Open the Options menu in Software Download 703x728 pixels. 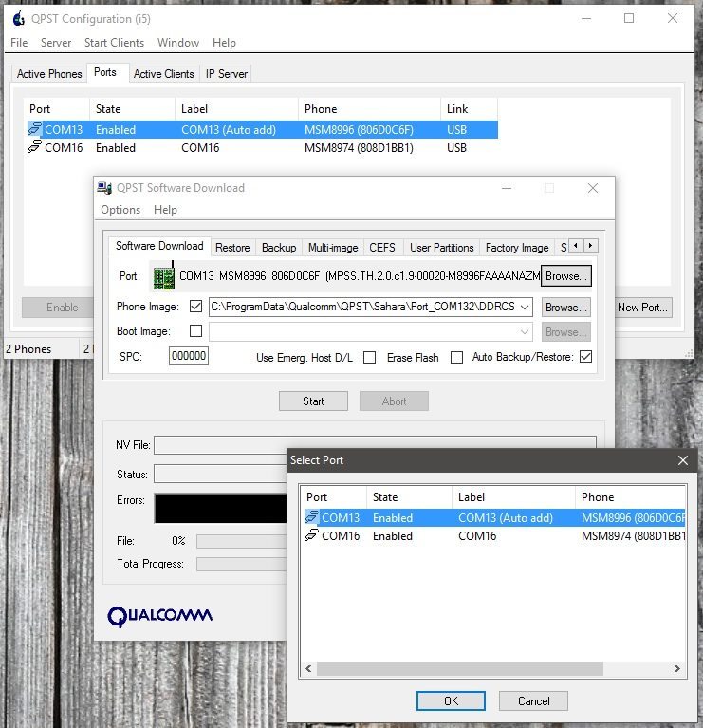pyautogui.click(x=120, y=210)
